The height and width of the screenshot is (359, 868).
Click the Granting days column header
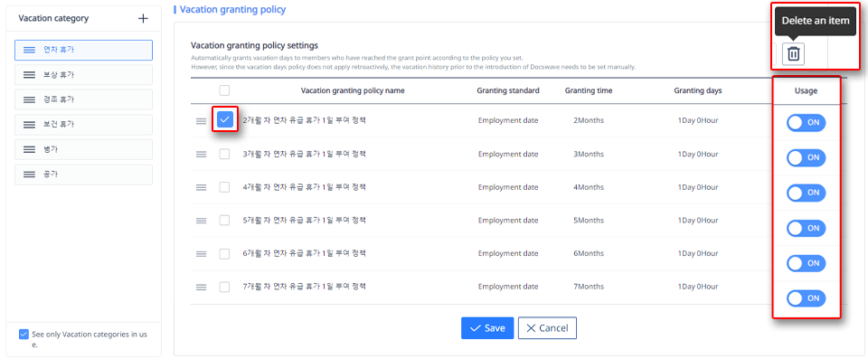(697, 90)
